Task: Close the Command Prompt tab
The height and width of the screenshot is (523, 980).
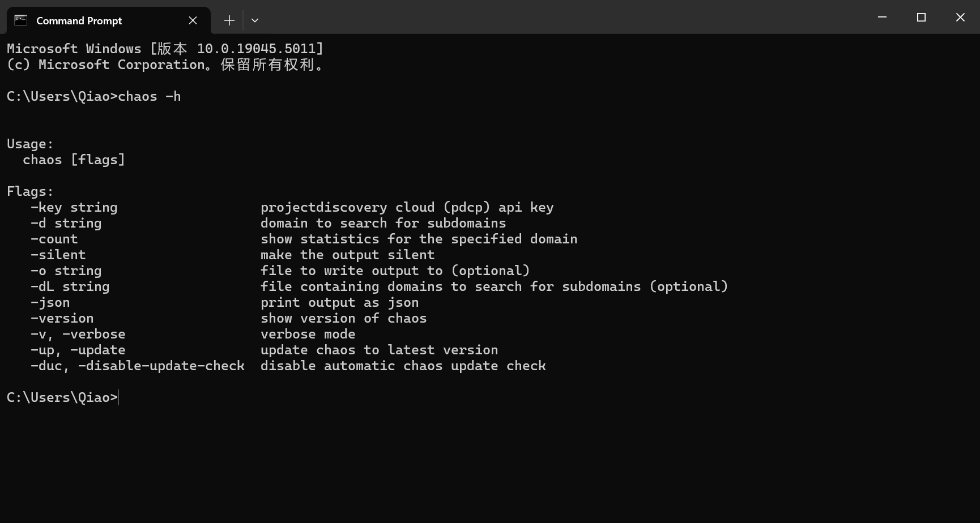Action: coord(193,20)
